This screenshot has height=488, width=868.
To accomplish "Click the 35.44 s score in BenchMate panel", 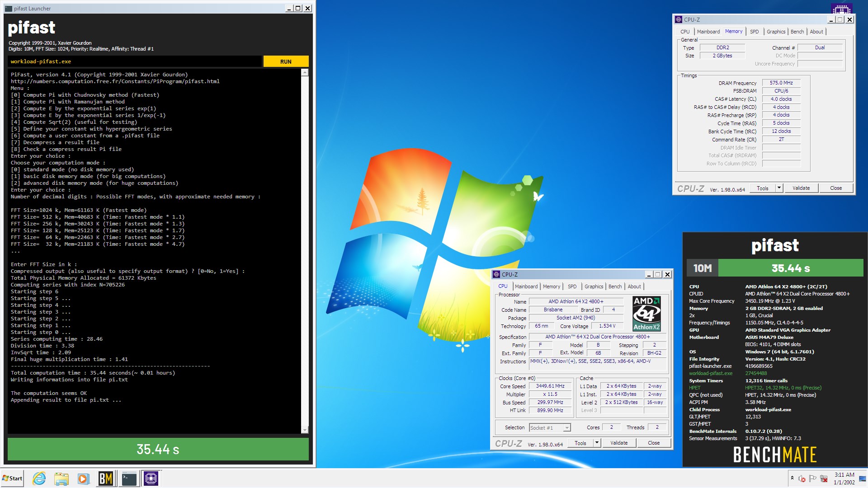I will tap(790, 268).
